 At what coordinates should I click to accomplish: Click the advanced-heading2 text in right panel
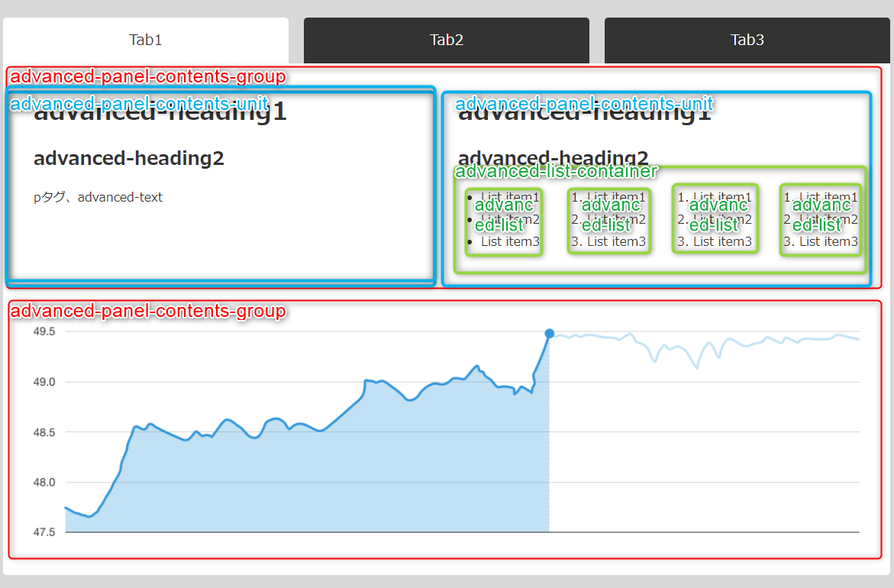[553, 158]
